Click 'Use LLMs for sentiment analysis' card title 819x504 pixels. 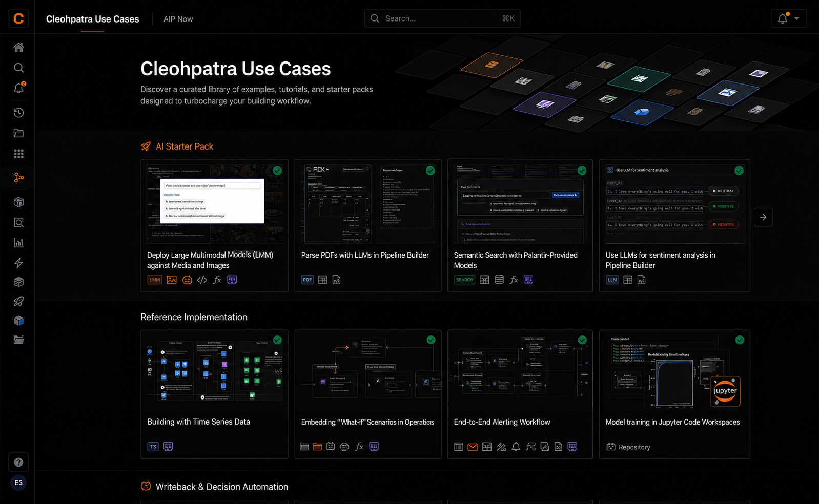tap(660, 260)
